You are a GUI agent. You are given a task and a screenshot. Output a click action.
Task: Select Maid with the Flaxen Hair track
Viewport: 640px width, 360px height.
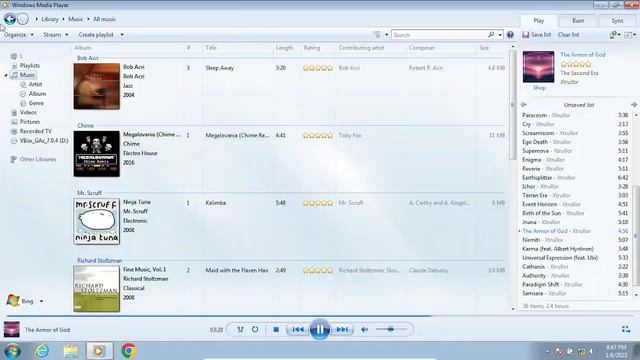pos(237,270)
